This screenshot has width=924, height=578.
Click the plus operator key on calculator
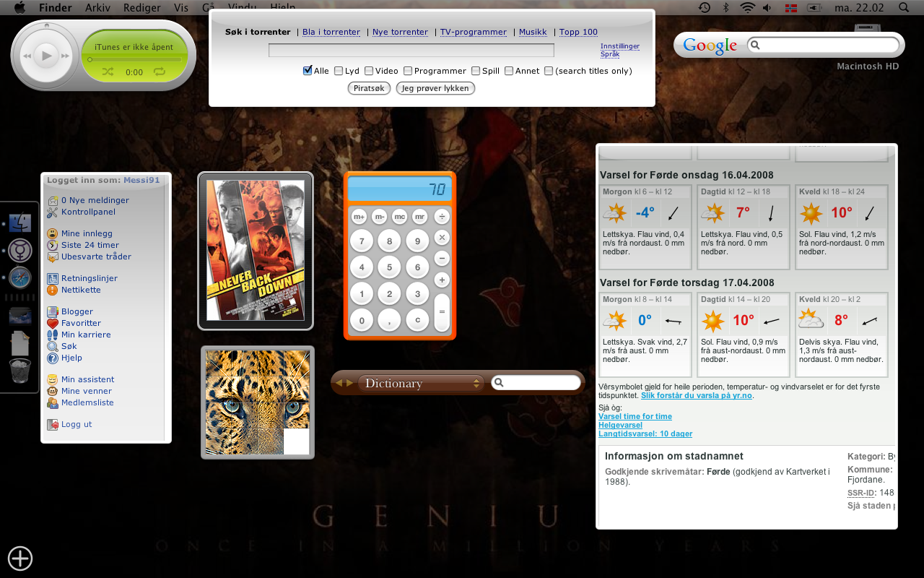coord(442,279)
